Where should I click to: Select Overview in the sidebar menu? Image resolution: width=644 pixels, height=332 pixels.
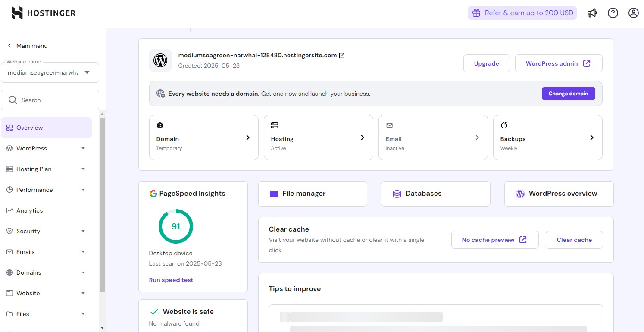point(46,128)
